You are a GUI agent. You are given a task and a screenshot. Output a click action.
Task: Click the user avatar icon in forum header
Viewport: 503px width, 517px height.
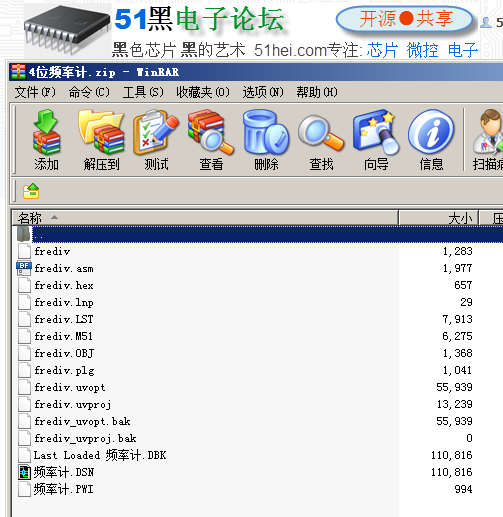click(486, 22)
